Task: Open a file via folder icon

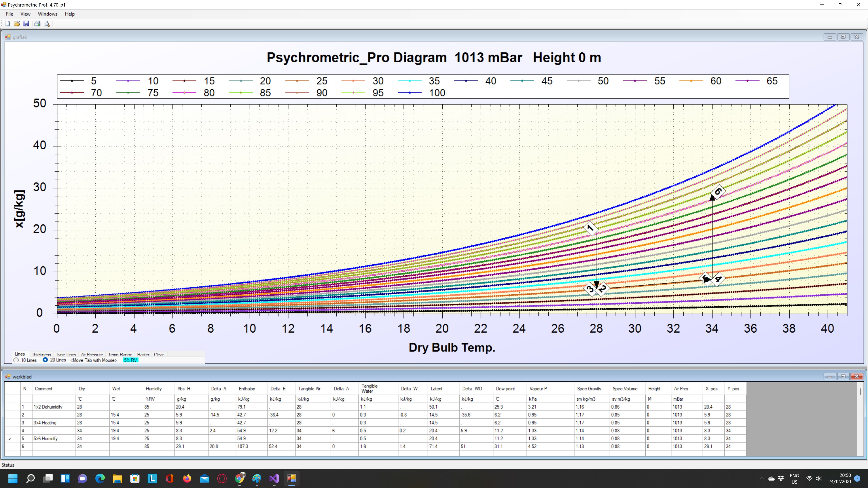Action: (x=17, y=23)
